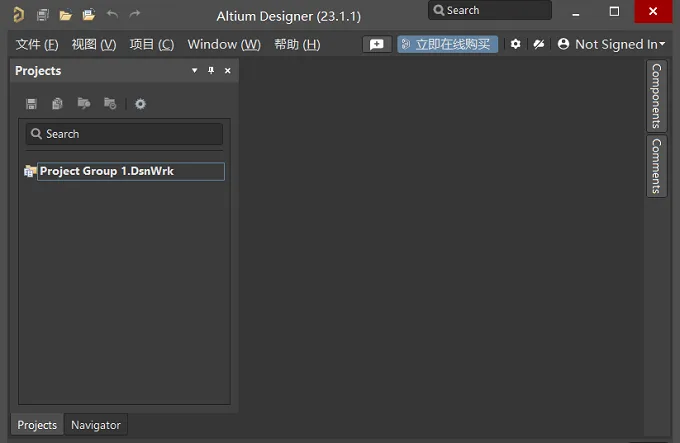Select Project Group 1.DsnWrk tree item
The image size is (680, 443).
(x=131, y=171)
